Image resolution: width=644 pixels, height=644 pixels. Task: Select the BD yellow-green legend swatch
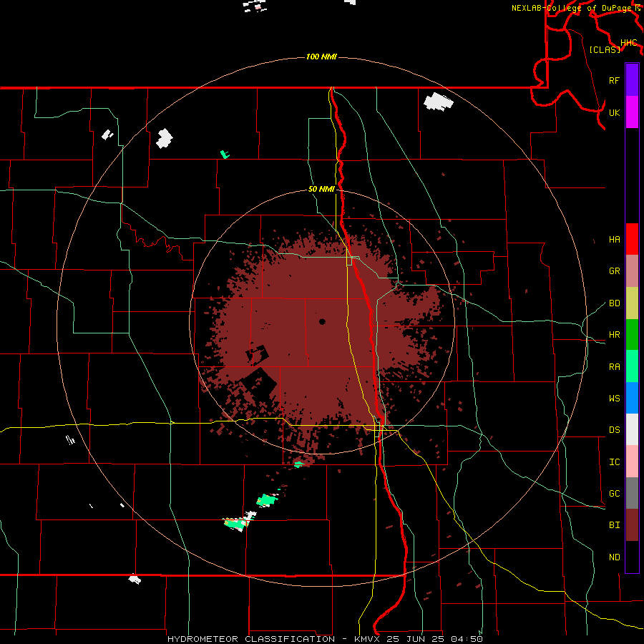point(632,303)
